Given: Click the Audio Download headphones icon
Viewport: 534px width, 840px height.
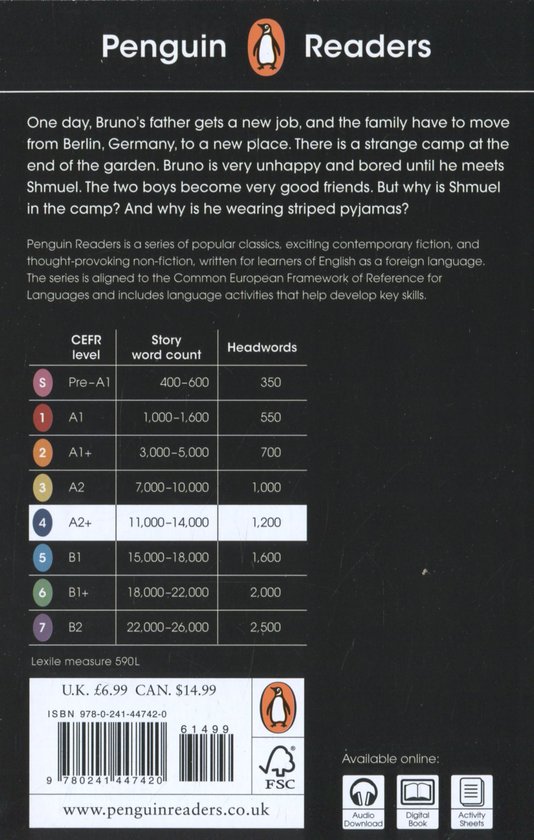Looking at the screenshot, I should click(x=364, y=802).
